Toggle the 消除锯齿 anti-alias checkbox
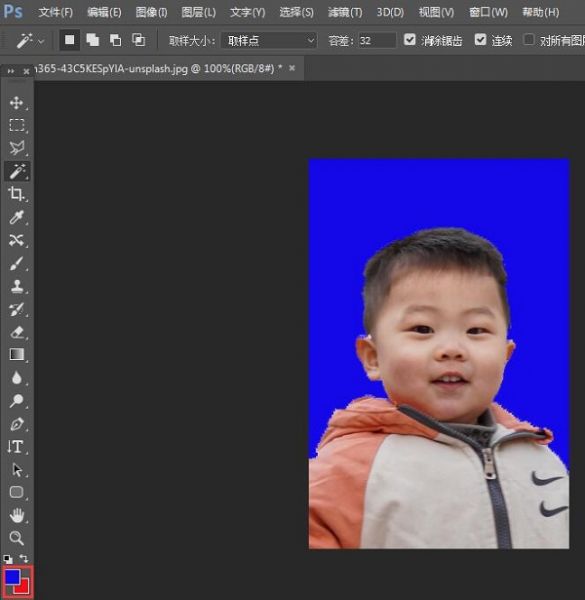This screenshot has height=600, width=585. [x=410, y=39]
